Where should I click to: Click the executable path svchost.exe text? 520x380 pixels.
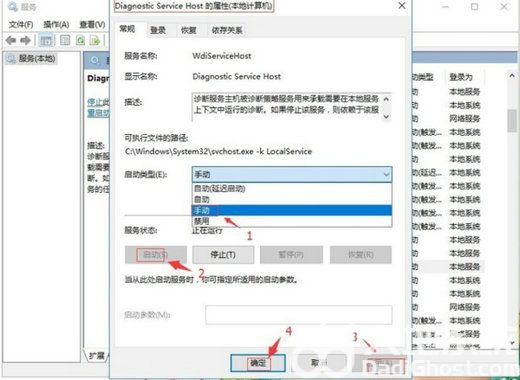pyautogui.click(x=218, y=152)
